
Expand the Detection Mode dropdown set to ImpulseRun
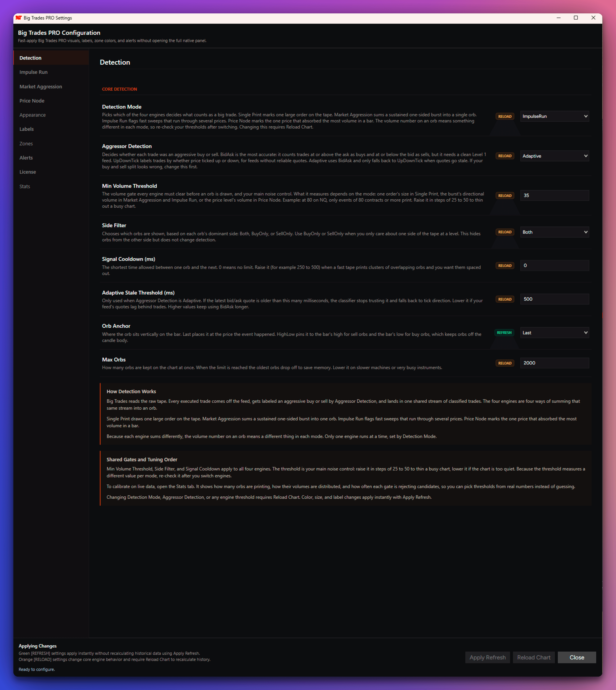[554, 116]
